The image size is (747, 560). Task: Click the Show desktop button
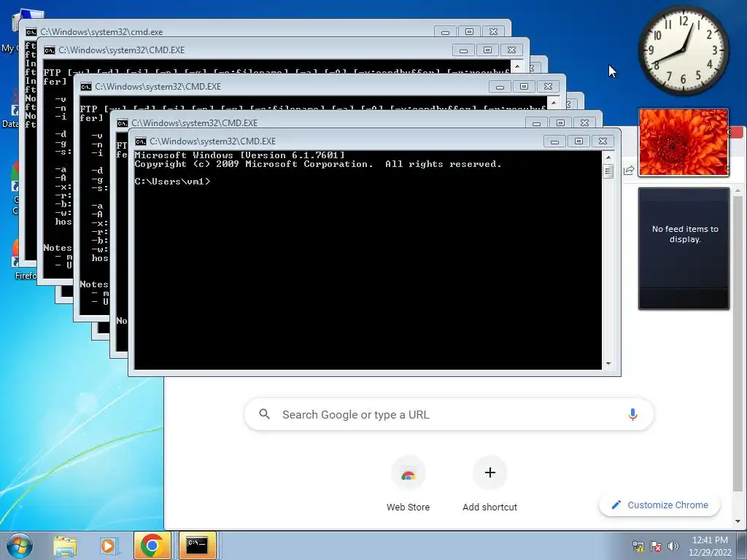(x=743, y=545)
